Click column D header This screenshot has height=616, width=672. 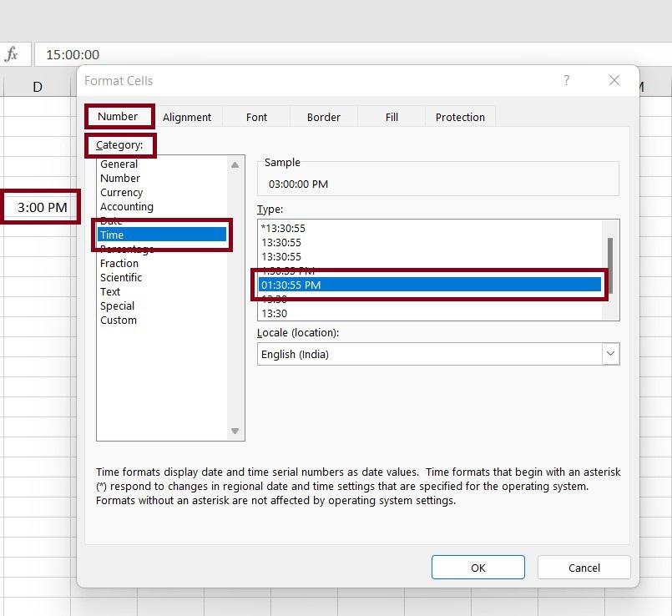38,87
